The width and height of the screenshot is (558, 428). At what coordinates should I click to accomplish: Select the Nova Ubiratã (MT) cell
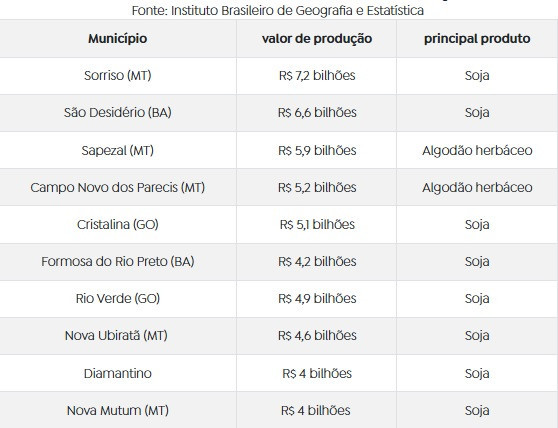pos(116,335)
